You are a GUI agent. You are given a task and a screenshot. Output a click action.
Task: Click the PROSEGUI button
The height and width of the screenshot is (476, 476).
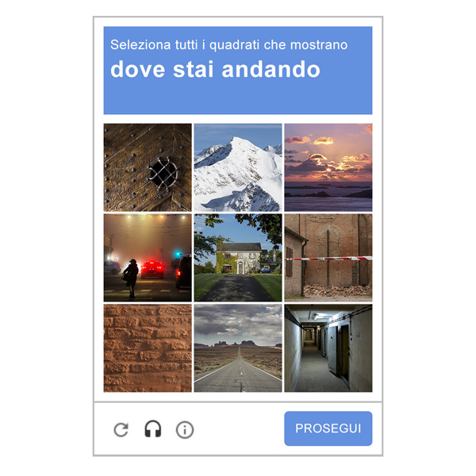[x=328, y=428]
